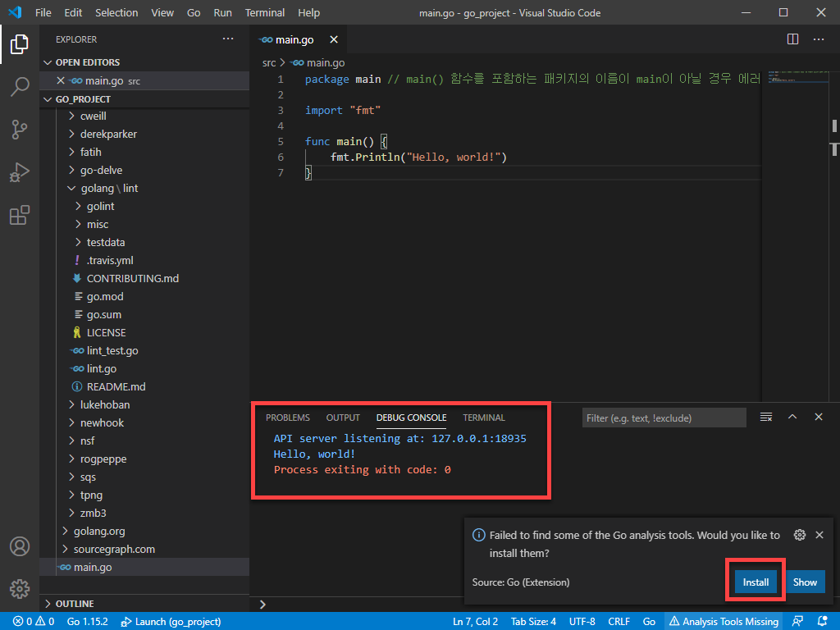
Task: Click the debug console filter input
Action: pyautogui.click(x=664, y=418)
